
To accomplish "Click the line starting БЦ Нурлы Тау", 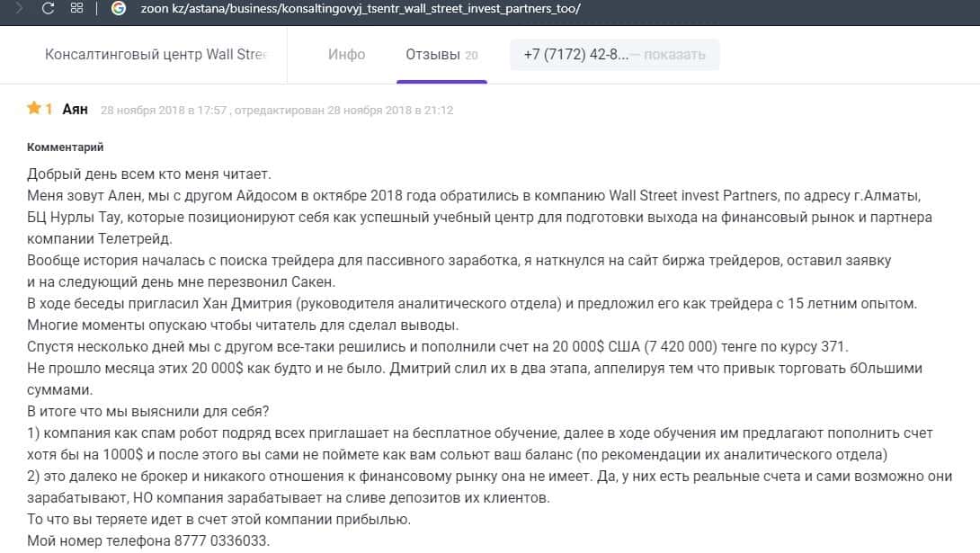I will 479,217.
